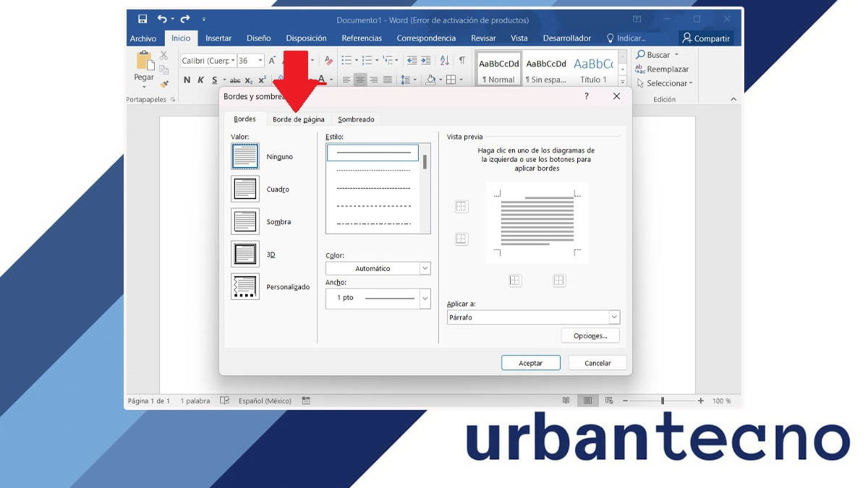Open the Aplicar a Párrafo dropdown
868x488 pixels.
(x=613, y=317)
